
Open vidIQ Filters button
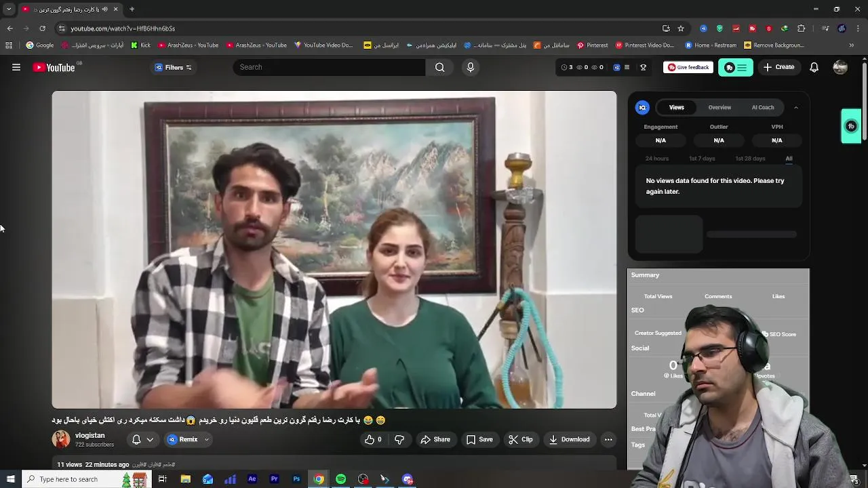(x=174, y=67)
